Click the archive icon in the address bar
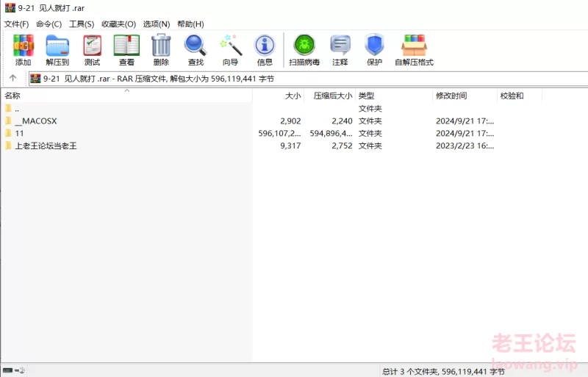This screenshot has height=377, width=588. tap(35, 79)
